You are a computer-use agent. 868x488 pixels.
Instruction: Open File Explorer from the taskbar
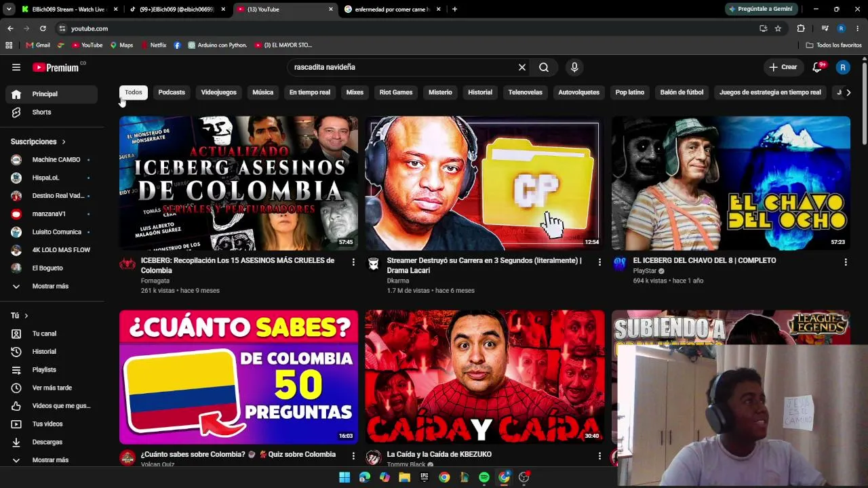[x=405, y=477]
